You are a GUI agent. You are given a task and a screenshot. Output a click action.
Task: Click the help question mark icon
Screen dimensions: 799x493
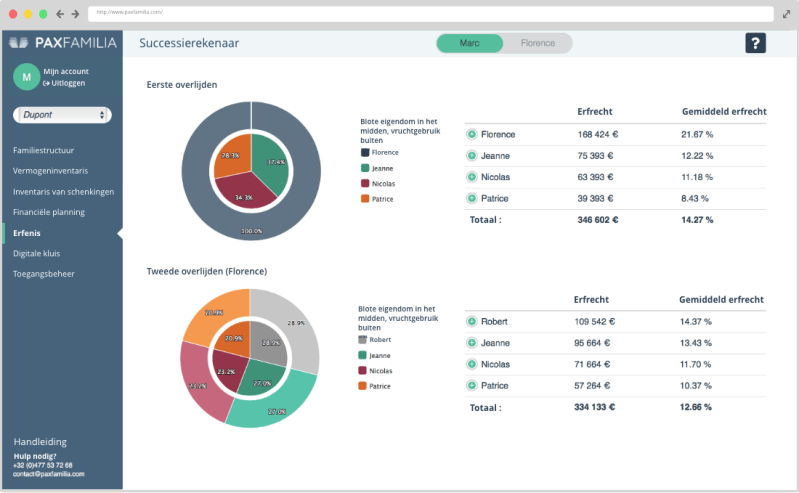coord(756,43)
